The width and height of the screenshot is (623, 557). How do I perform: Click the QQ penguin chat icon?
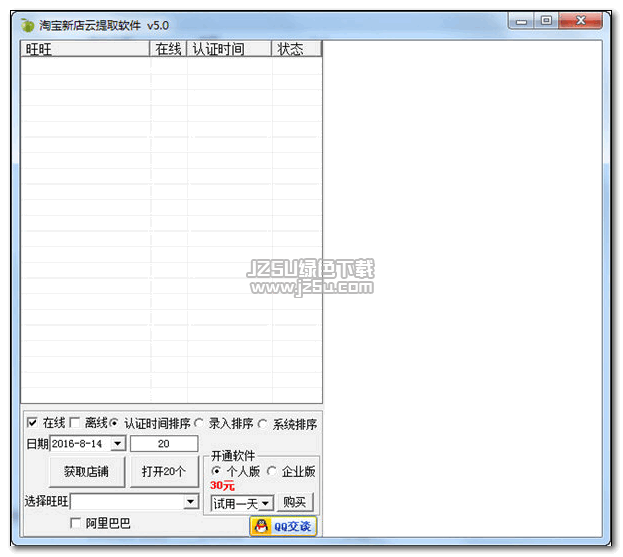(261, 526)
